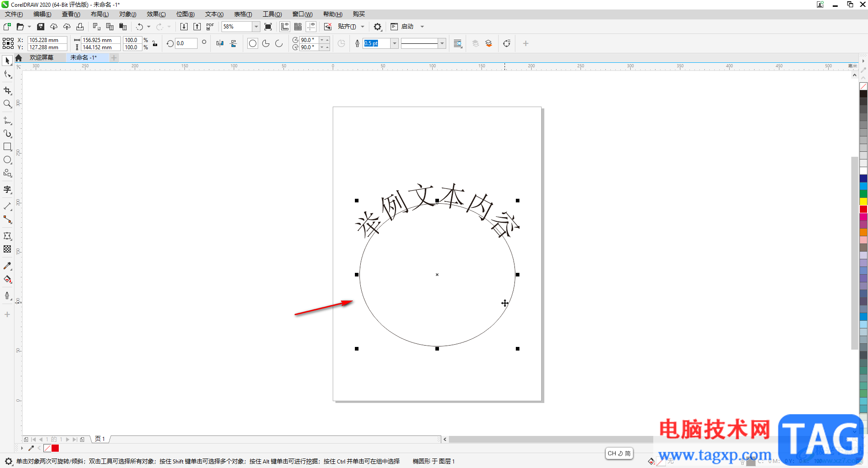Select the Parallel Dimension tool

(x=7, y=206)
